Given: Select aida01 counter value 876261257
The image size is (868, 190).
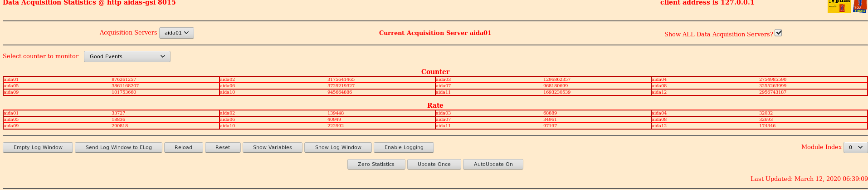Looking at the screenshot, I should tap(124, 80).
